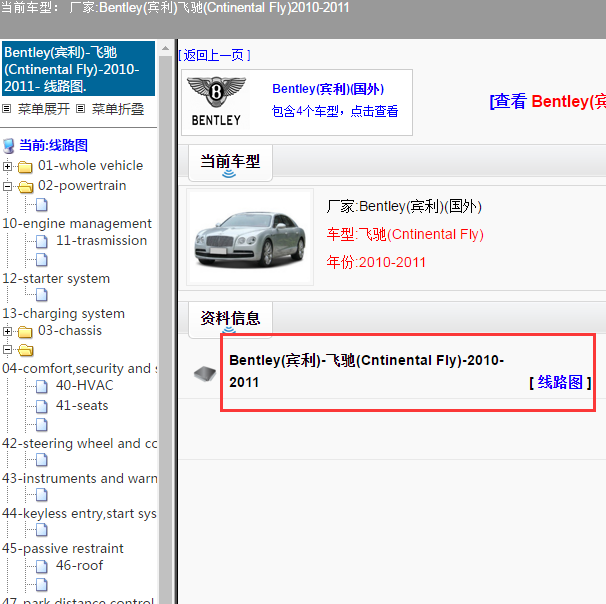Screen dimensions: 606x604
Task: Select the 资料信息 tab
Action: click(x=230, y=319)
